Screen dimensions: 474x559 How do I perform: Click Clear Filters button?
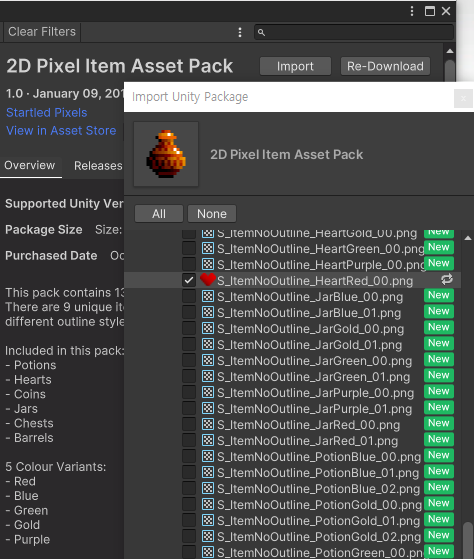click(42, 32)
